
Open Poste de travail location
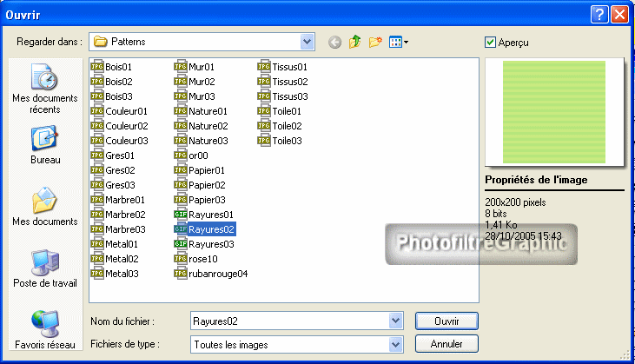click(x=44, y=269)
